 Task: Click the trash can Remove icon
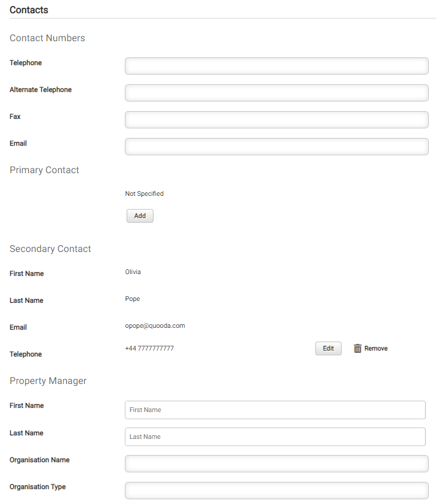click(x=357, y=348)
